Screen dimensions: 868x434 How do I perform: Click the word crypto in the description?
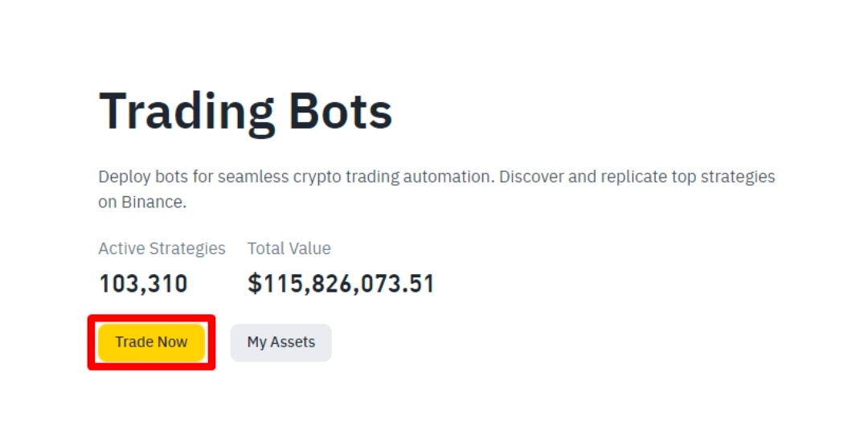point(317,177)
